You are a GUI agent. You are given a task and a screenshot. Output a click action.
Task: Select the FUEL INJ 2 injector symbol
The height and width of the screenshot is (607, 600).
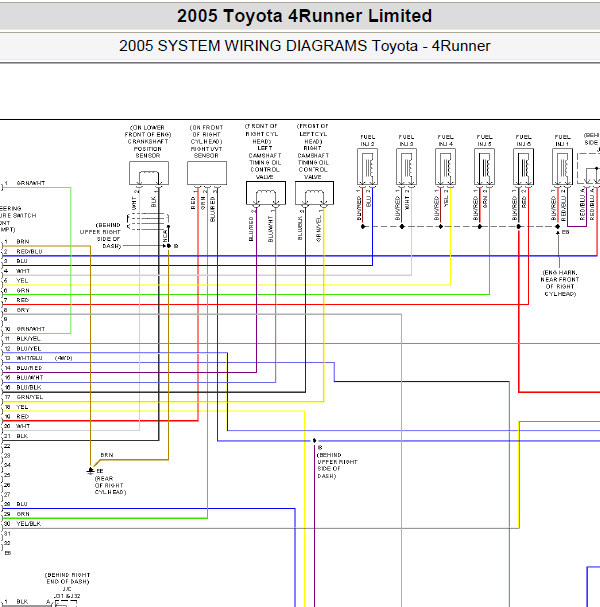[x=367, y=167]
